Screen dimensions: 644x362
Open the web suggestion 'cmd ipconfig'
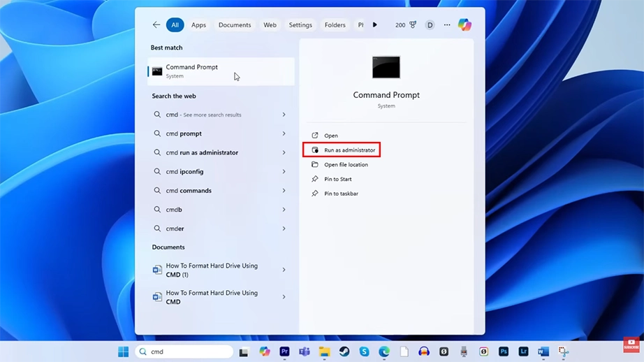tap(221, 171)
